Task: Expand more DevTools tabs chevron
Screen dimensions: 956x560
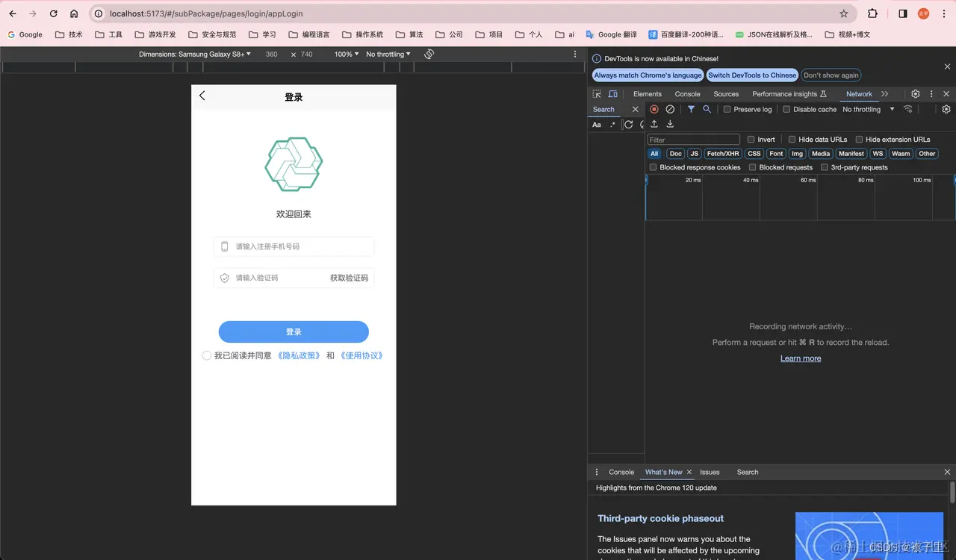Action: (885, 94)
